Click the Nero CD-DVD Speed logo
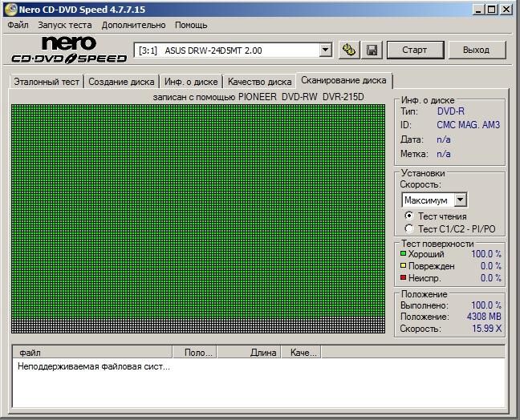 pyautogui.click(x=69, y=50)
